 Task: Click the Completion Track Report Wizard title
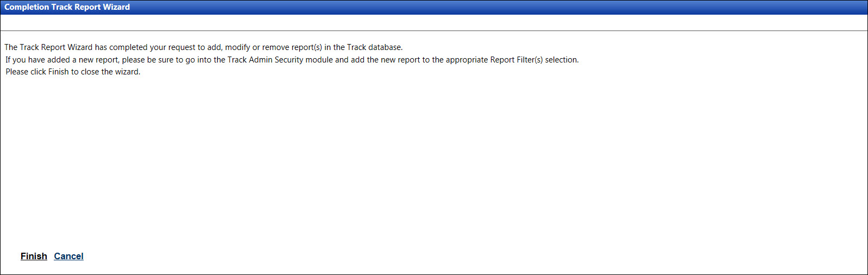[67, 7]
